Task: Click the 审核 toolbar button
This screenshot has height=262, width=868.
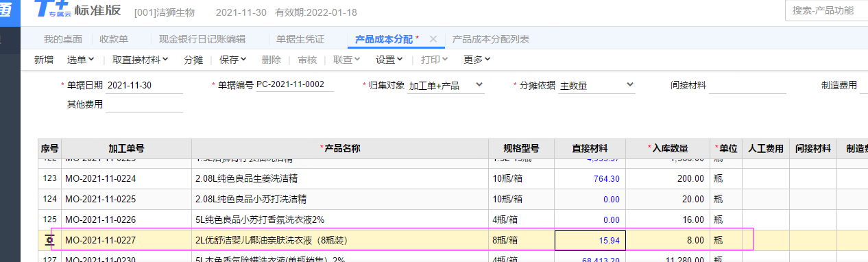Action: [x=308, y=60]
